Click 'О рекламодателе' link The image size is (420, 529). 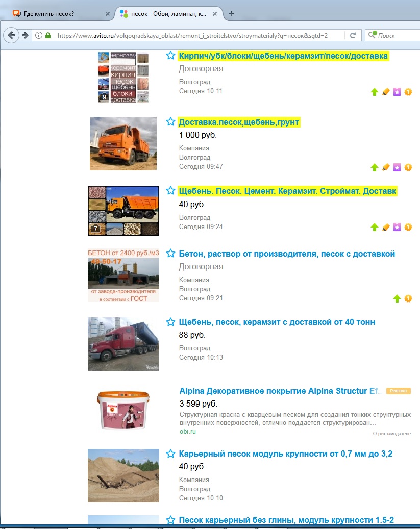(392, 434)
